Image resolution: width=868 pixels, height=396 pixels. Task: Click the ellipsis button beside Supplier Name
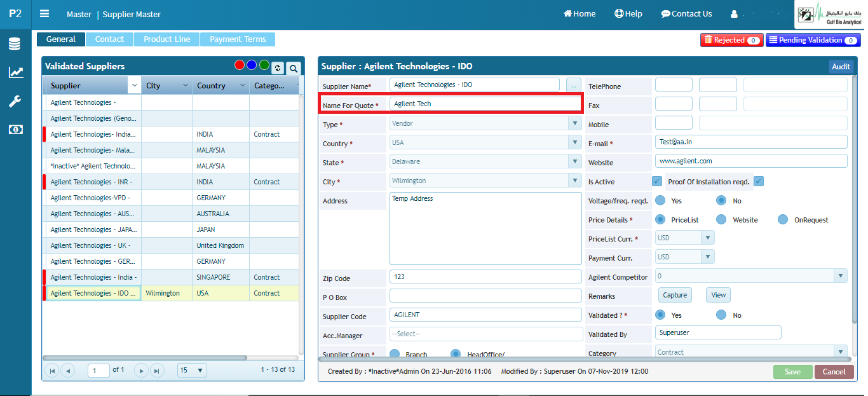coord(573,85)
